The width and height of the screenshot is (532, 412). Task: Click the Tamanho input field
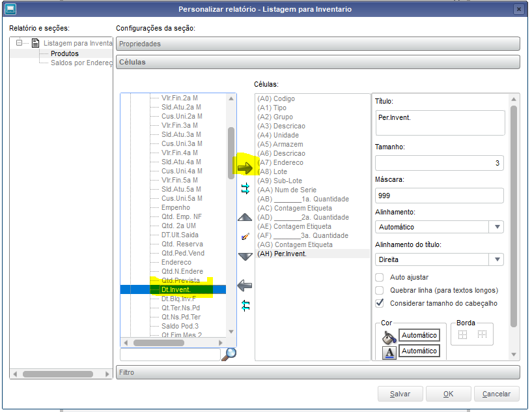pyautogui.click(x=439, y=163)
